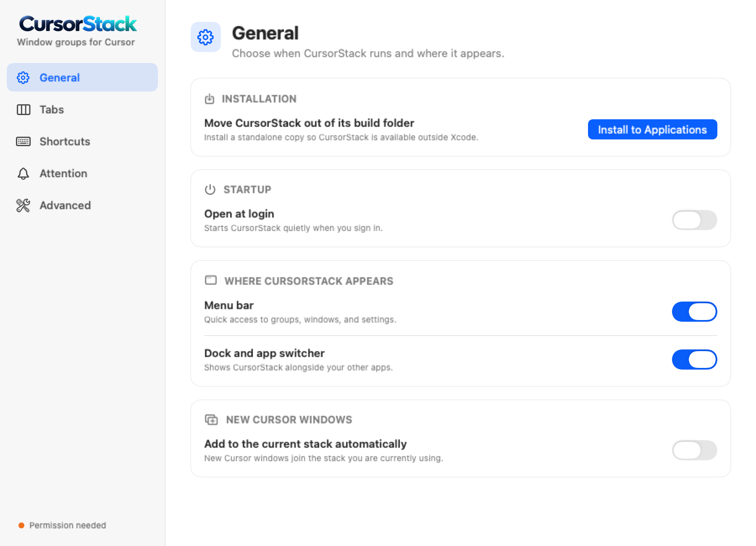Turn off the Menu bar toggle
The height and width of the screenshot is (546, 756).
coord(695,312)
